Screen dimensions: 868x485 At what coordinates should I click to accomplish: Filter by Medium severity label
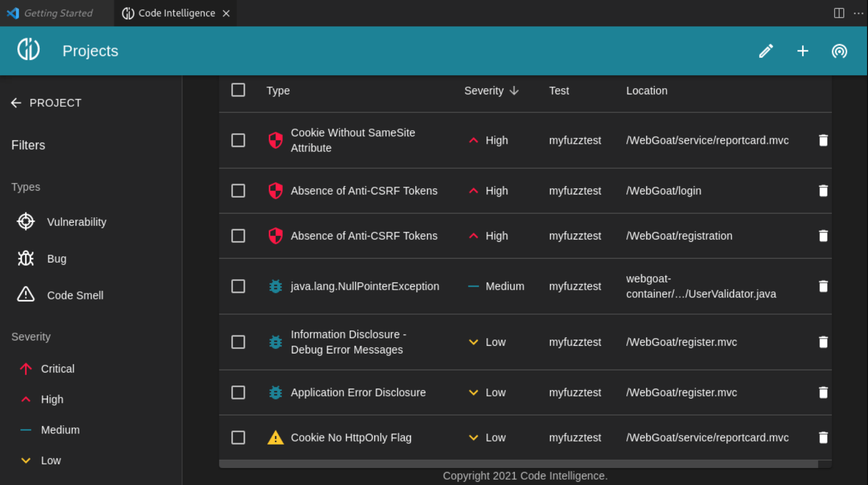point(60,430)
